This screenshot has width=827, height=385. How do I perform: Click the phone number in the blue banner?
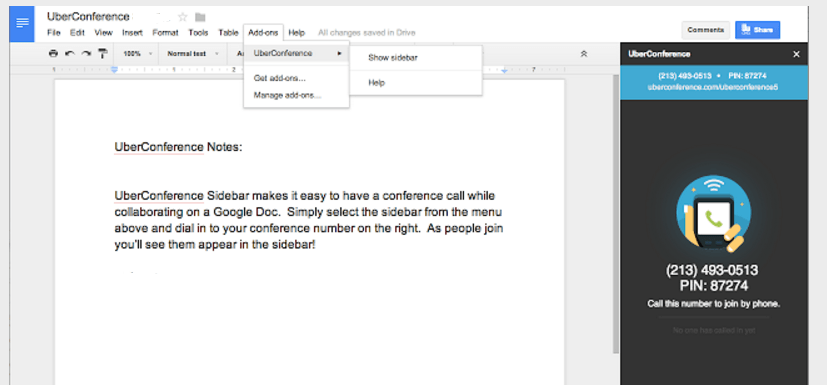click(685, 76)
